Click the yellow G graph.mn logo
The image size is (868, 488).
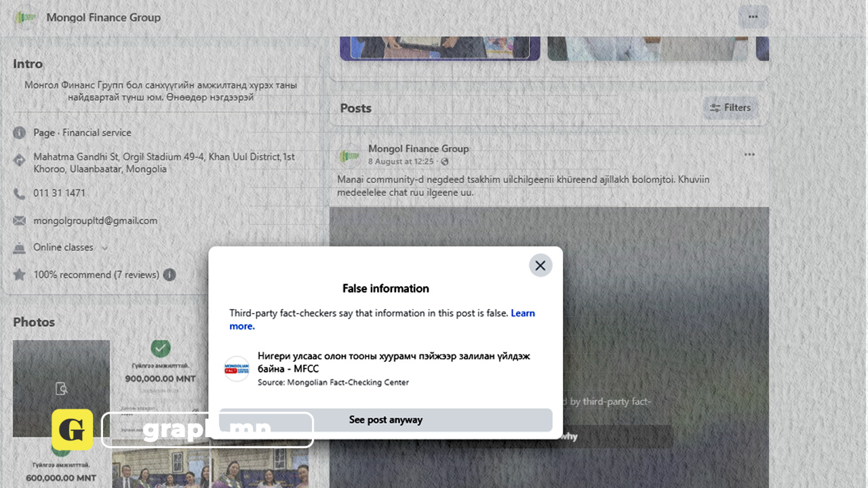coord(72,429)
